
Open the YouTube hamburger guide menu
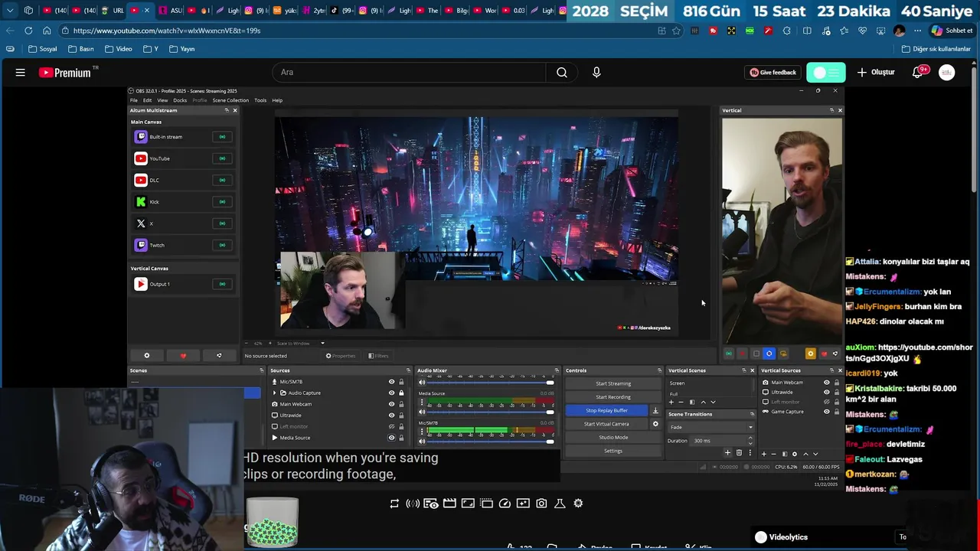point(21,73)
